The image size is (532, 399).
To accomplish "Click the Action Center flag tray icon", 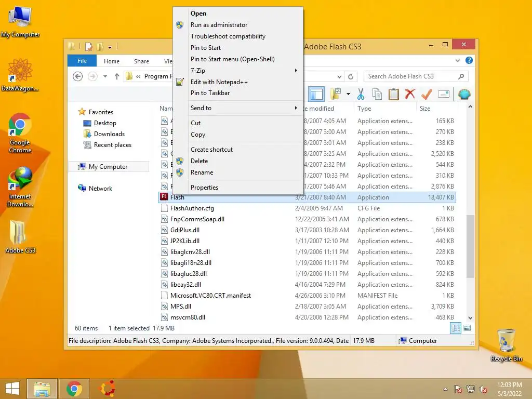I will (458, 389).
